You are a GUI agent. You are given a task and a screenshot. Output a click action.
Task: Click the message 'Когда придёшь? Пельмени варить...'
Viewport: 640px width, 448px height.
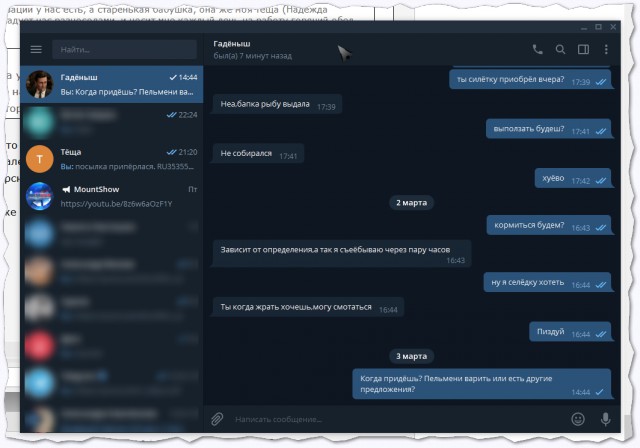click(x=482, y=384)
